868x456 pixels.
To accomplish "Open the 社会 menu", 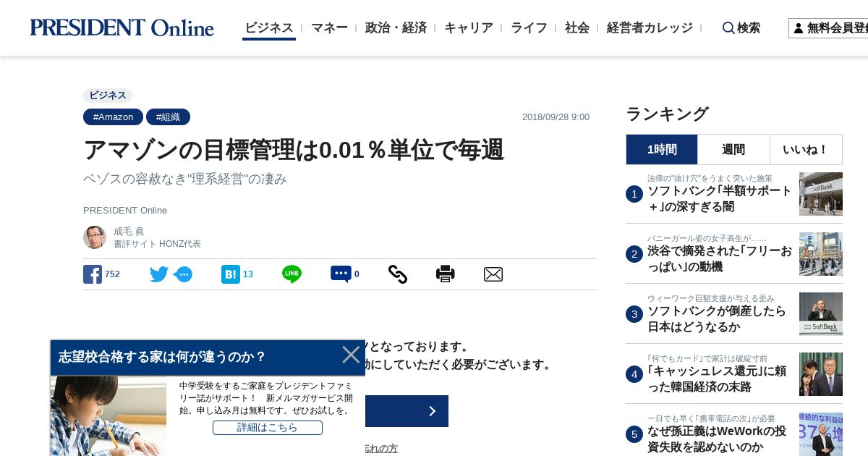I will [577, 28].
